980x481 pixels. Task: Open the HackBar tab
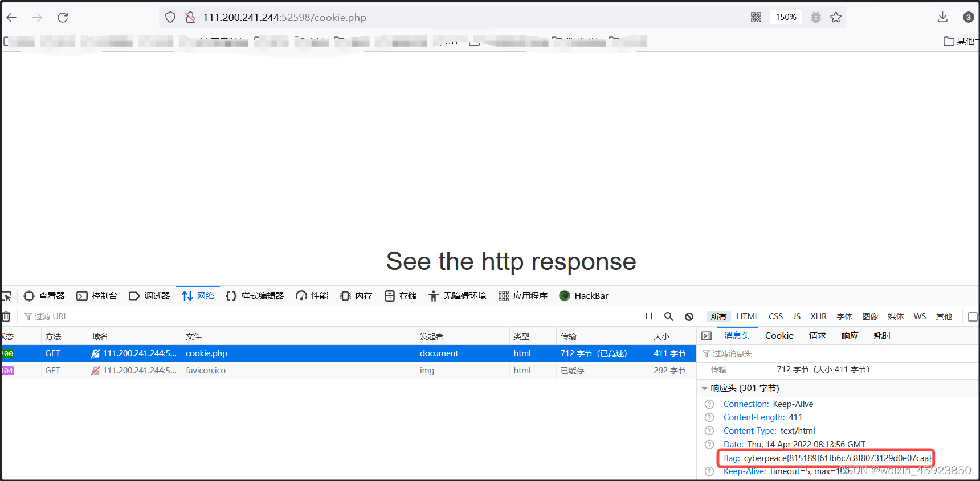(584, 296)
